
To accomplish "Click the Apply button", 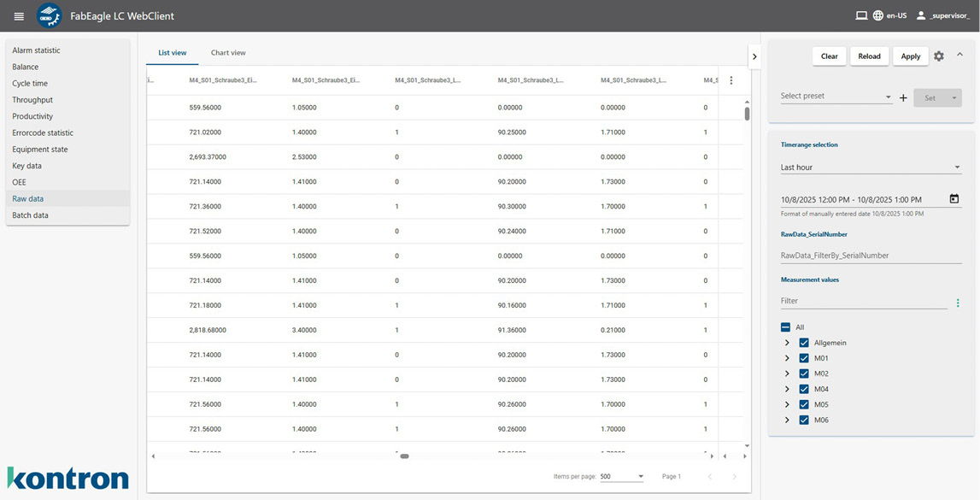I will [x=910, y=56].
